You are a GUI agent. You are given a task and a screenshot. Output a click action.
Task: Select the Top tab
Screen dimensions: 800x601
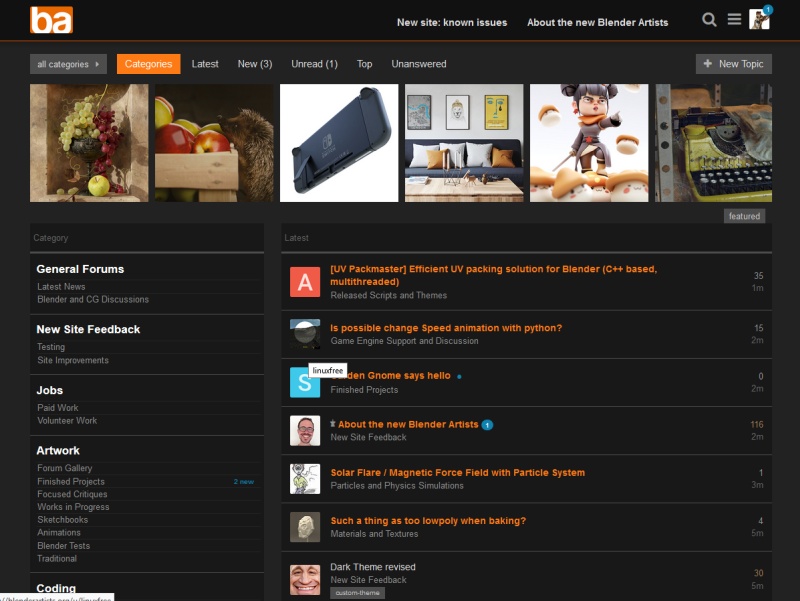(x=364, y=64)
